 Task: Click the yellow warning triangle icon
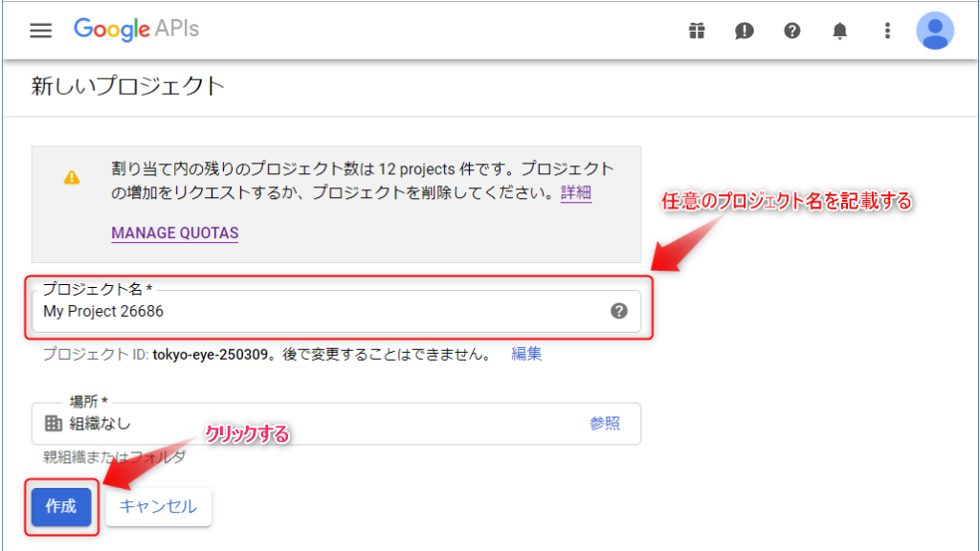pyautogui.click(x=72, y=177)
